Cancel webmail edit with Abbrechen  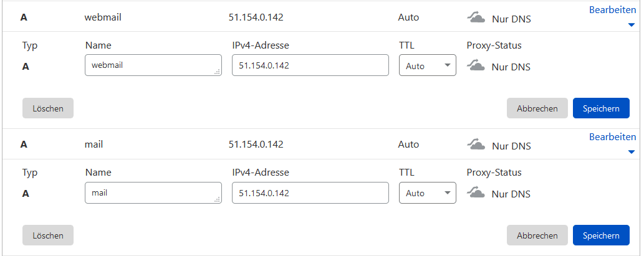tap(537, 108)
